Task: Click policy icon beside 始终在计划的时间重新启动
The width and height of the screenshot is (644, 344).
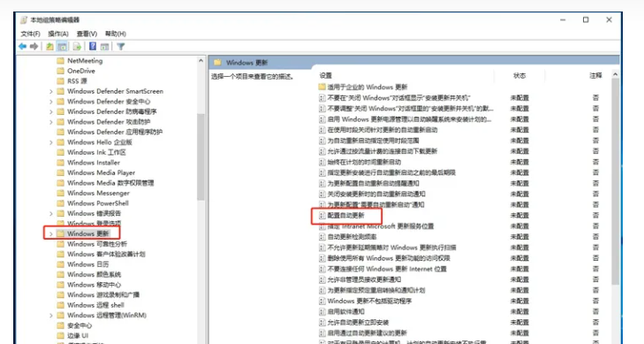Action: [322, 162]
